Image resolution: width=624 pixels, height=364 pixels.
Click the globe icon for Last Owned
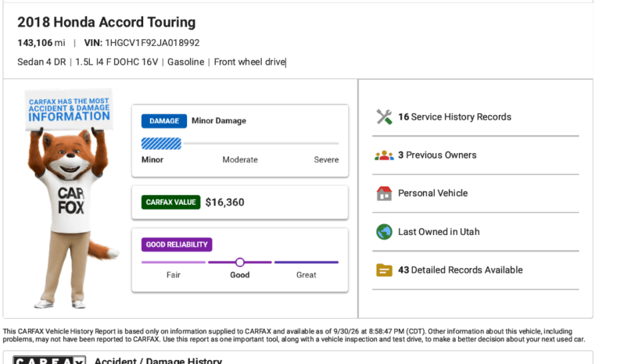coord(384,232)
